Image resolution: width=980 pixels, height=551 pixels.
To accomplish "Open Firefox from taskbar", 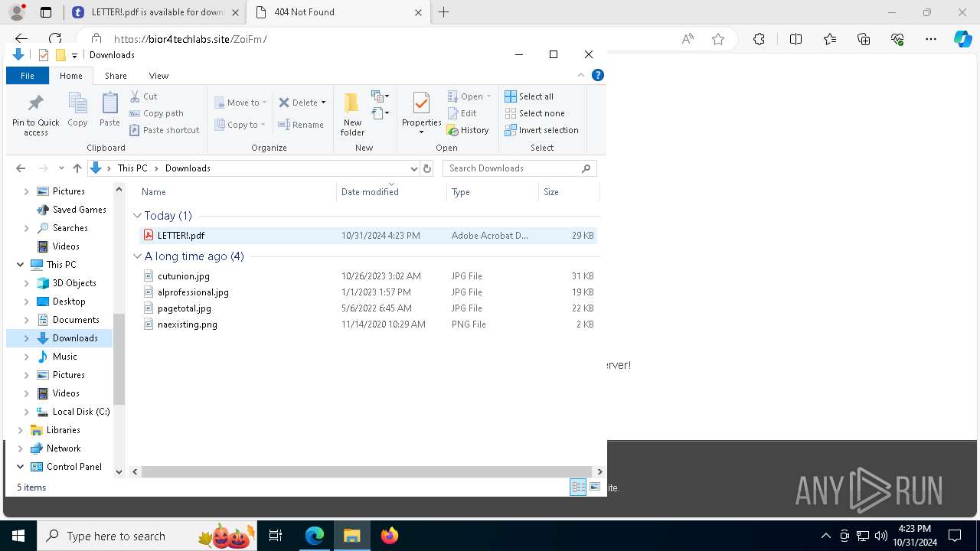I will click(x=390, y=536).
